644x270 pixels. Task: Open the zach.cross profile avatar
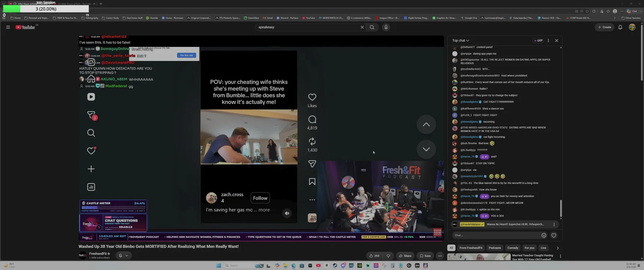coord(212,198)
